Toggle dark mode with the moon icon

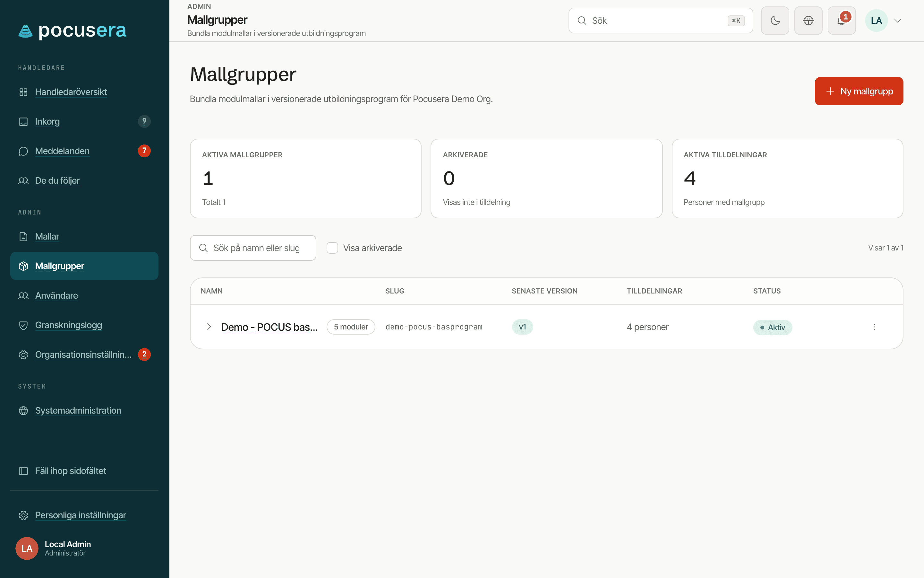pyautogui.click(x=775, y=21)
